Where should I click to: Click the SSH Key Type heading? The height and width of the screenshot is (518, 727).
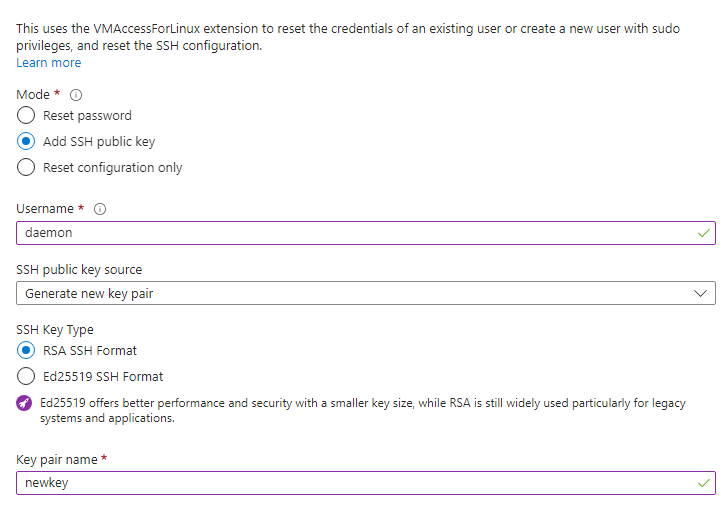coord(55,329)
